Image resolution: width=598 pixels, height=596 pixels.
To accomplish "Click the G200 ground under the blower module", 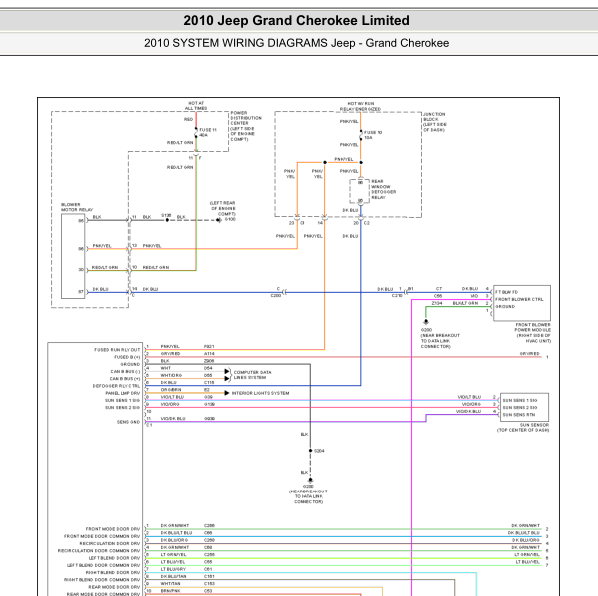I will (x=426, y=330).
